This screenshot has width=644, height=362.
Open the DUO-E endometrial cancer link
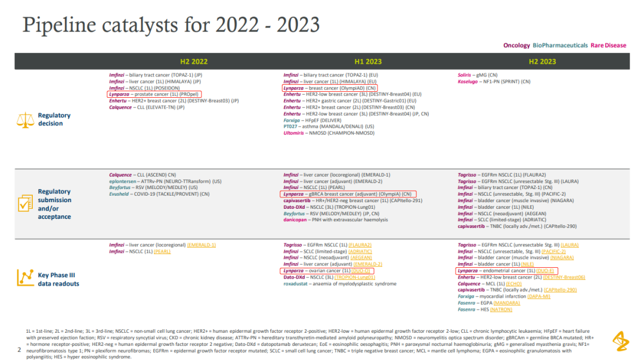tap(545, 271)
